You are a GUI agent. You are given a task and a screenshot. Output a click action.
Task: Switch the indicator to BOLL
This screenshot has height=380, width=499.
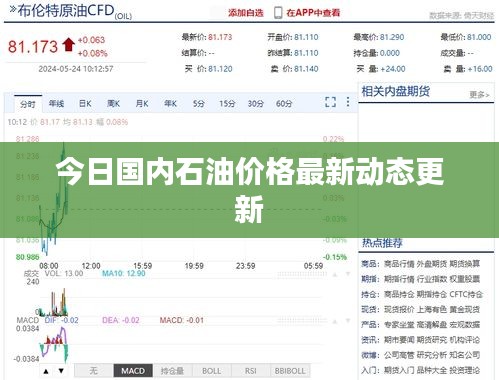point(211,371)
